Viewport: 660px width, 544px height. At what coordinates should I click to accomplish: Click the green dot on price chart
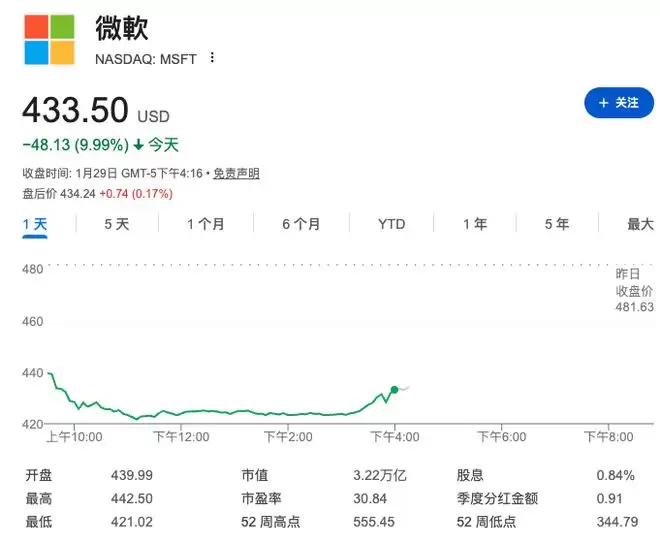(394, 389)
